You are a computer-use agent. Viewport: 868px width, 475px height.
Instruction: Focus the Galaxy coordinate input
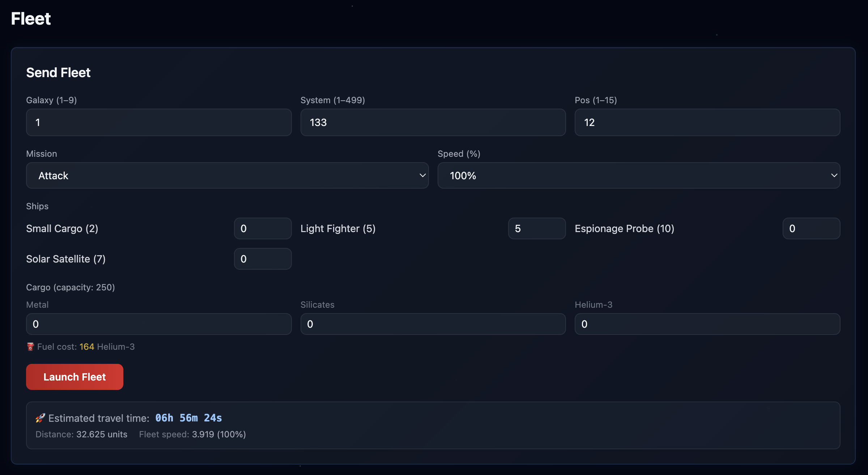pyautogui.click(x=158, y=122)
